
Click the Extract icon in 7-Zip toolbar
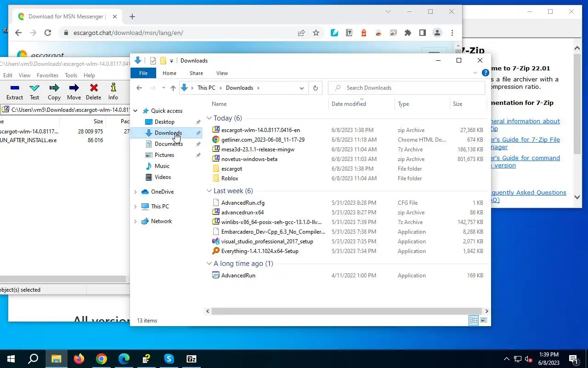pos(15,88)
